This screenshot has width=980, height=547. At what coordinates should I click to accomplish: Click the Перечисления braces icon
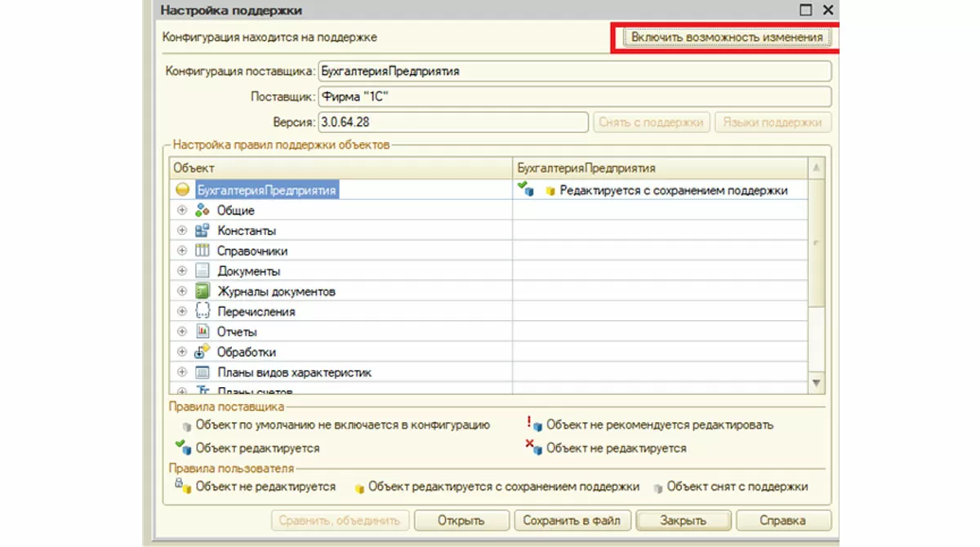tap(203, 312)
